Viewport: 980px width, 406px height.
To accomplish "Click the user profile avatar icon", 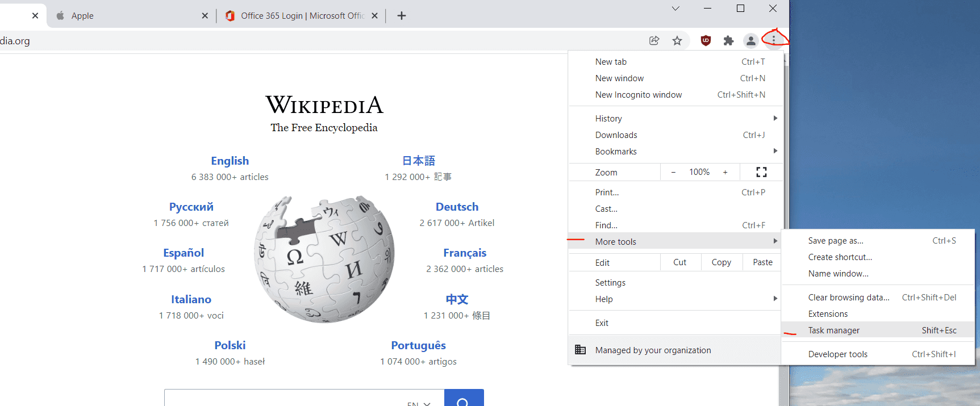I will (x=750, y=40).
